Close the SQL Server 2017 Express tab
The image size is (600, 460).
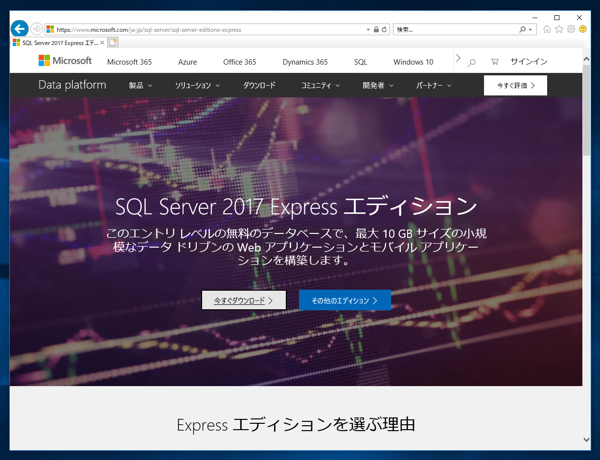click(x=102, y=43)
